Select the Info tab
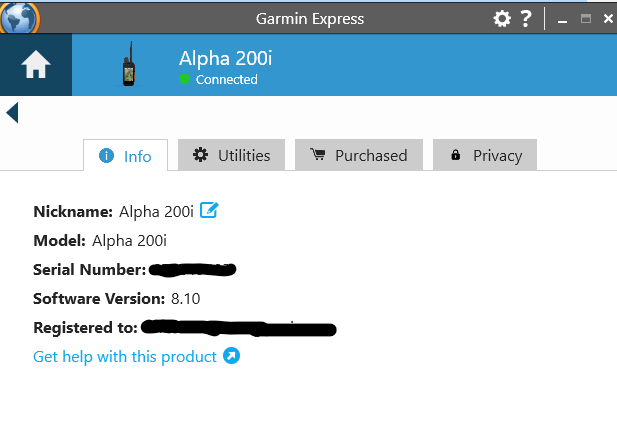 point(126,155)
